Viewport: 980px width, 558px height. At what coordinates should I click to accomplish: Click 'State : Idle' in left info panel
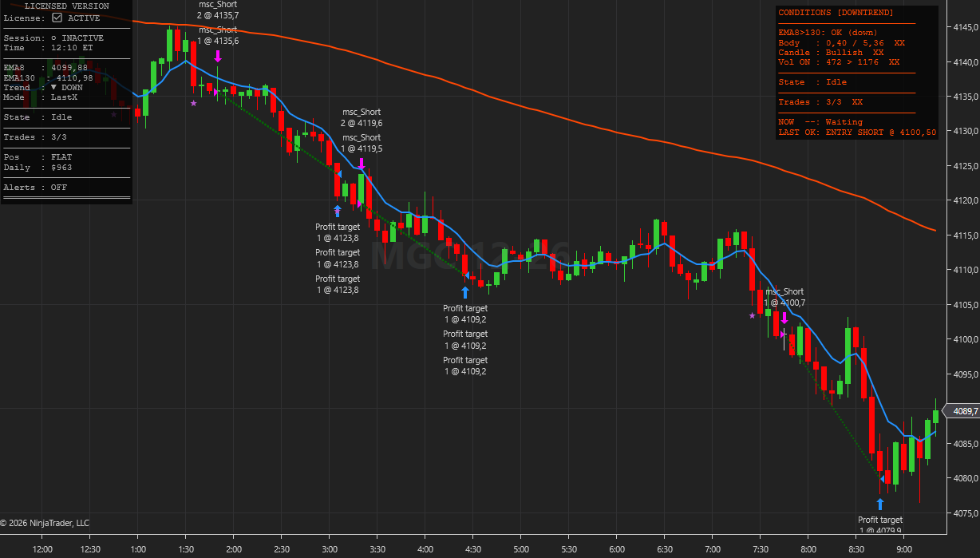click(38, 117)
